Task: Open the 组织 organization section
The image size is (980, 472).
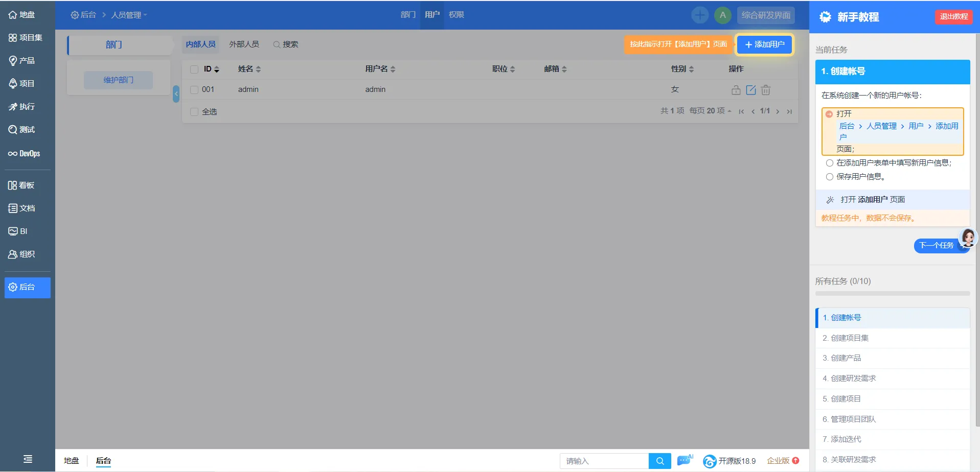Action: (x=22, y=254)
